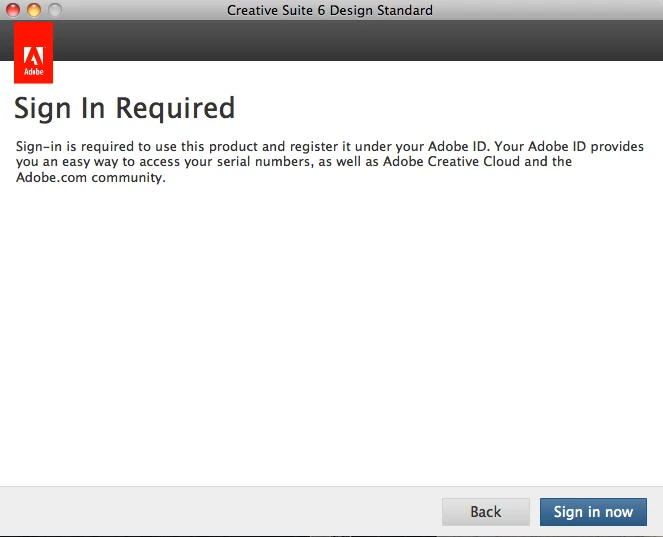Screen dimensions: 663x537
Task: Minimize the window using the yellow button
Action: 33,10
